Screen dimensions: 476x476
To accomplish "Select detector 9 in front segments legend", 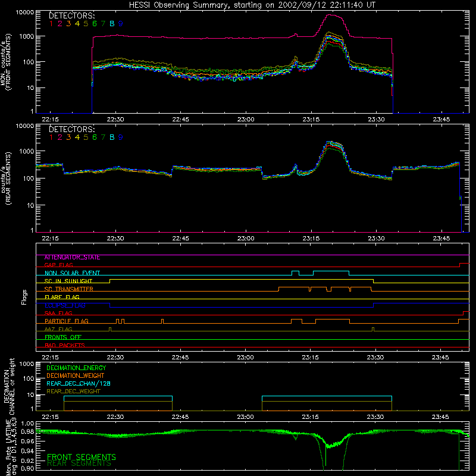I will (x=121, y=24).
